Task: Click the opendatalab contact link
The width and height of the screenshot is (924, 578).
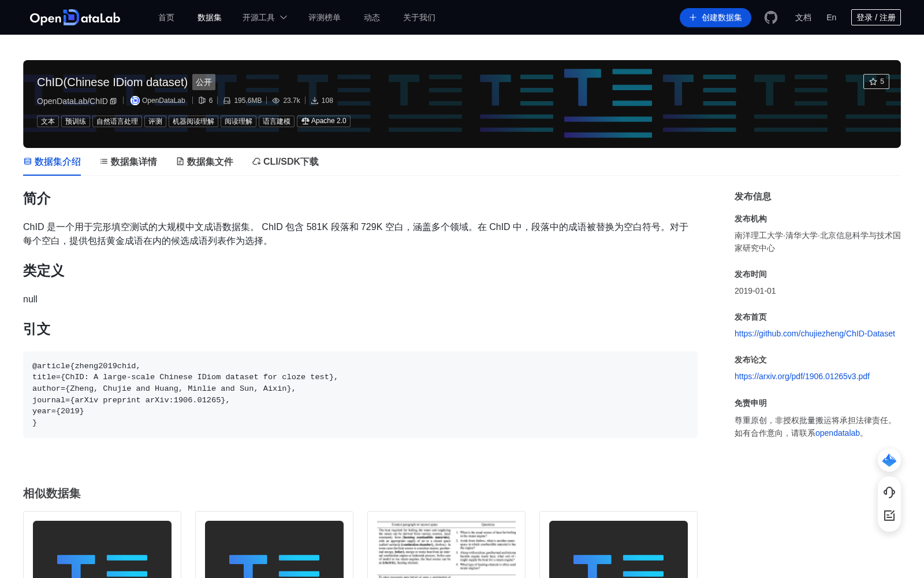Action: tap(837, 433)
